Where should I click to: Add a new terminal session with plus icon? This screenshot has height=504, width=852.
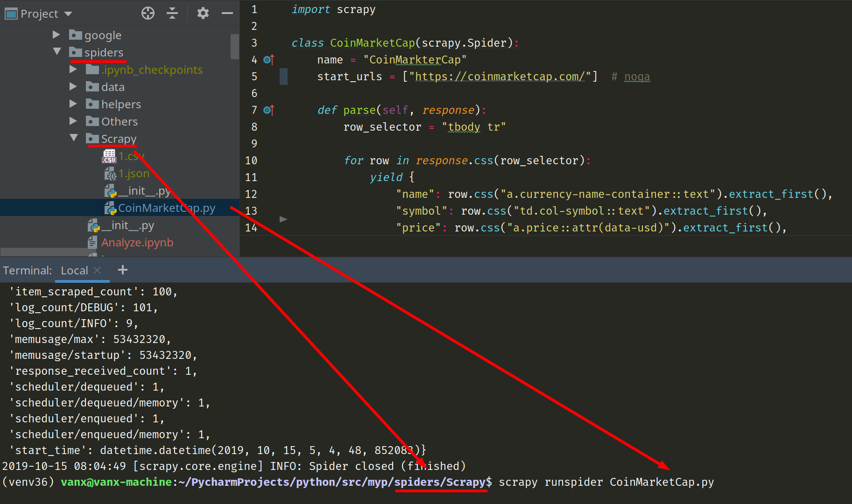pos(122,270)
